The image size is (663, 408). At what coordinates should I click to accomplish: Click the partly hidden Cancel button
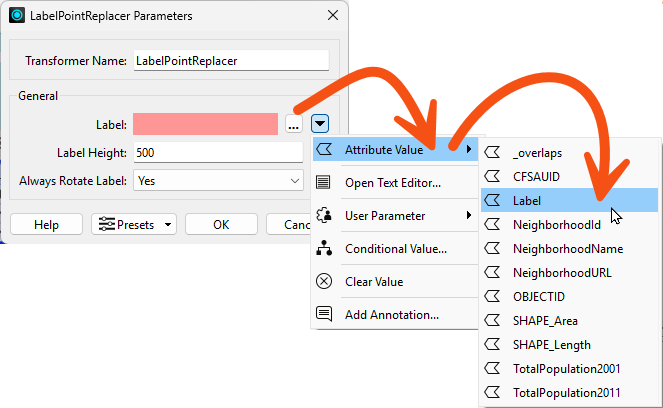point(289,224)
